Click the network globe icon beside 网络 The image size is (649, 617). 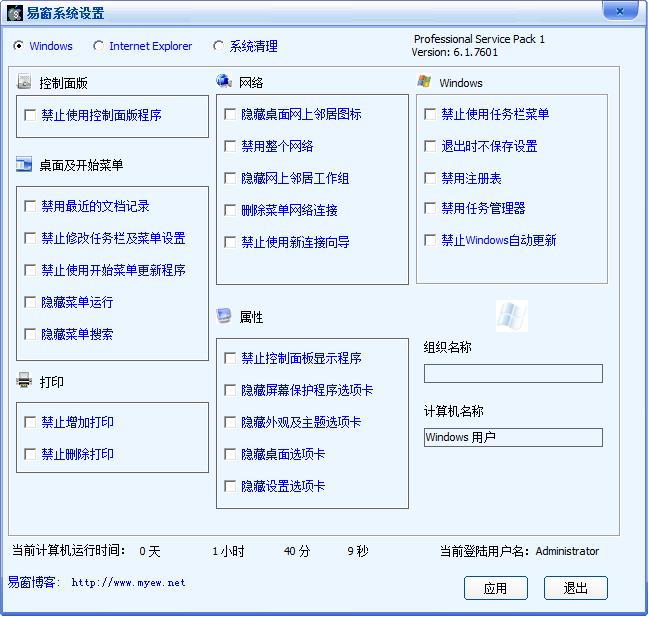pos(224,81)
